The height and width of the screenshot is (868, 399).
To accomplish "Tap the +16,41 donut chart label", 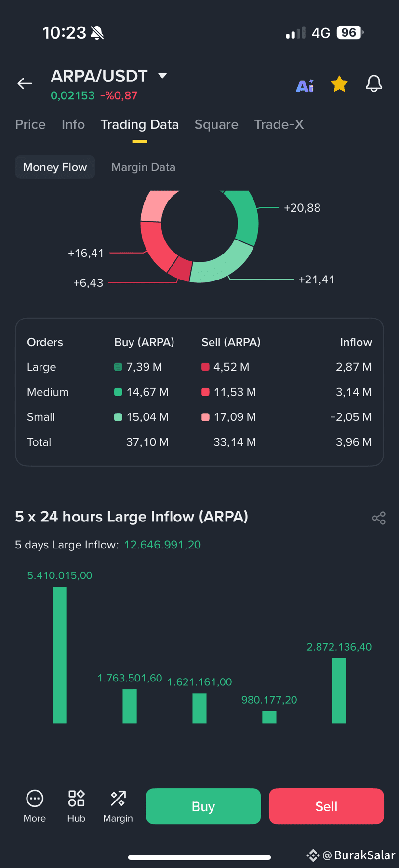I will tap(86, 253).
